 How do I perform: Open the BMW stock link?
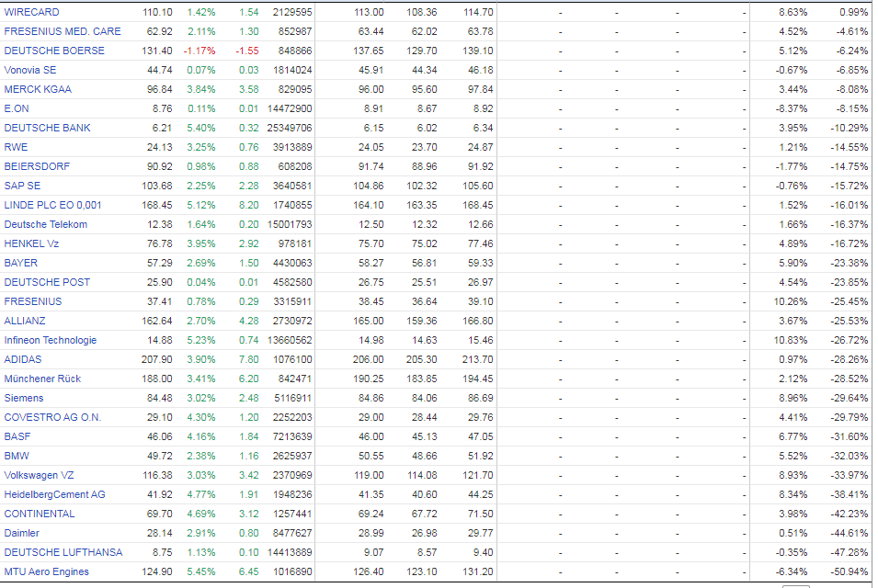[17, 456]
